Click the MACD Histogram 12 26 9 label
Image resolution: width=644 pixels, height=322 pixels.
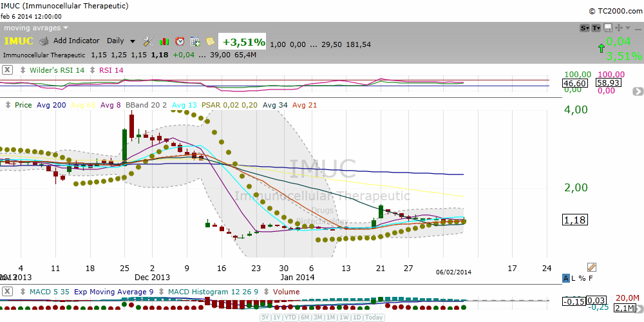point(213,292)
